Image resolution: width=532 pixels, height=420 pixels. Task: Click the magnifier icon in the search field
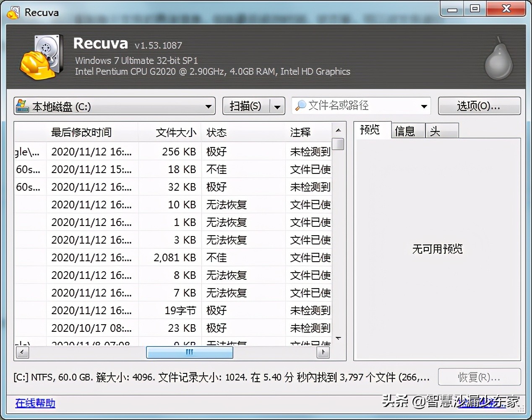(301, 106)
